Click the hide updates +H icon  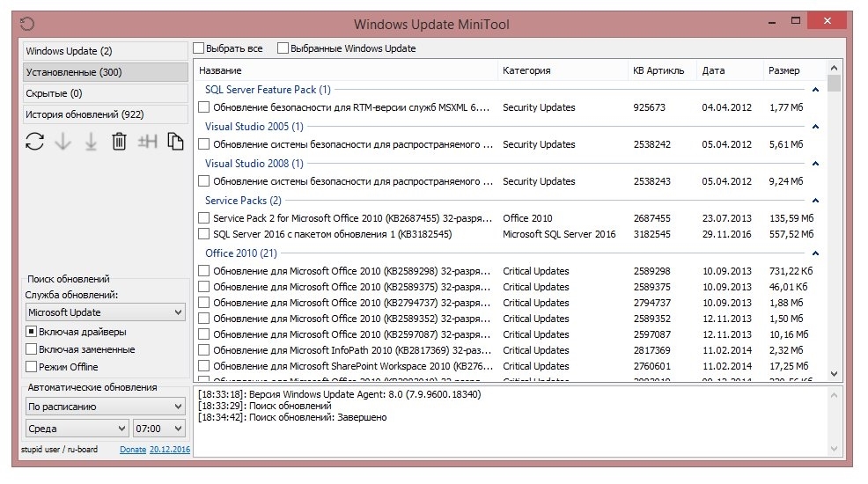click(x=147, y=142)
